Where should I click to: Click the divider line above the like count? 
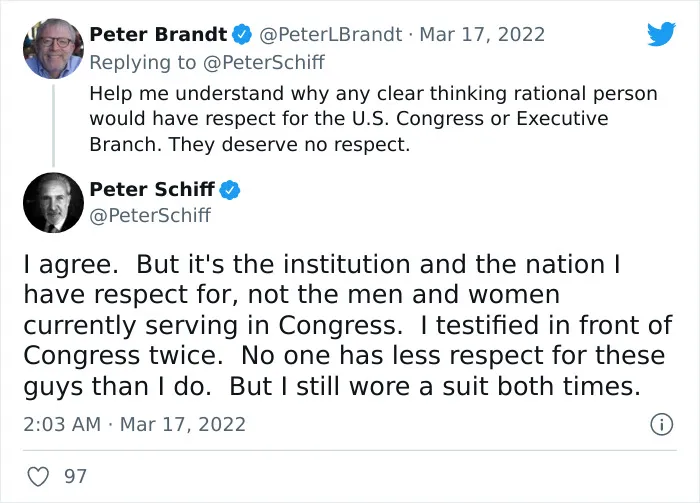350,450
